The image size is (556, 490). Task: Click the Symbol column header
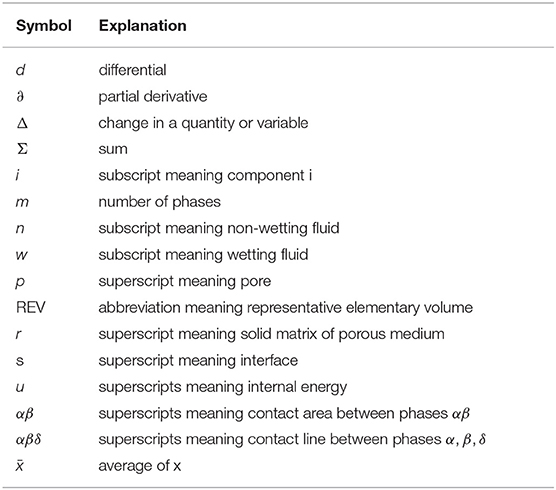tap(44, 26)
